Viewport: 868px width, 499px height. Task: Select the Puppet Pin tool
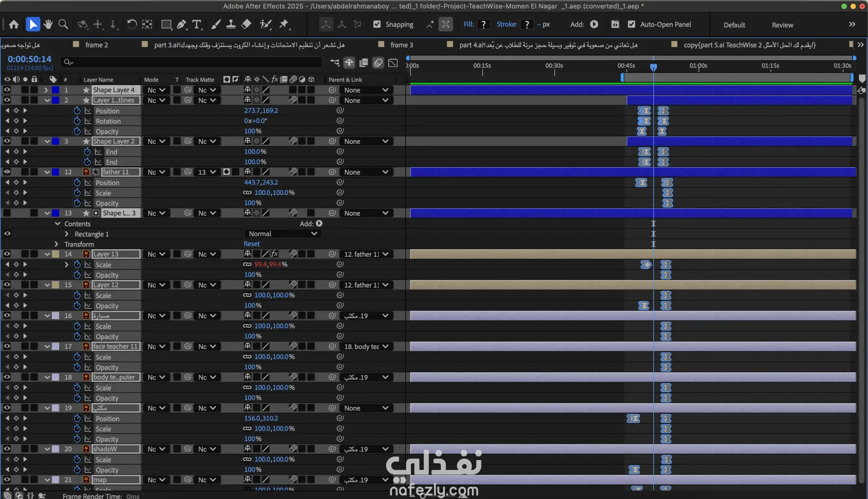point(284,24)
